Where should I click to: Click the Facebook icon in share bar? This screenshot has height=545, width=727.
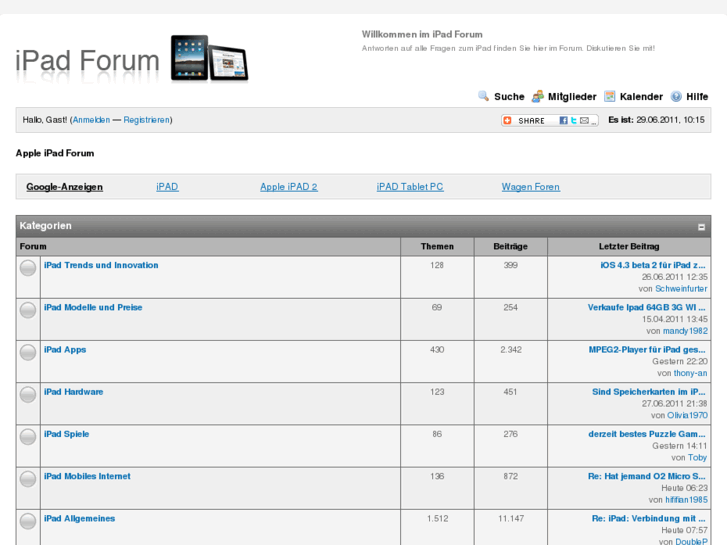[x=563, y=120]
